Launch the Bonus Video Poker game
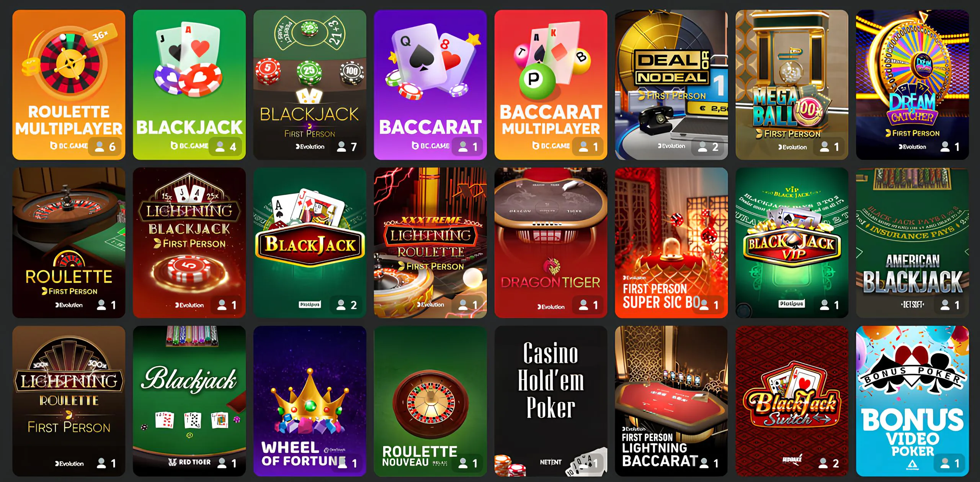Image resolution: width=980 pixels, height=482 pixels. [913, 401]
